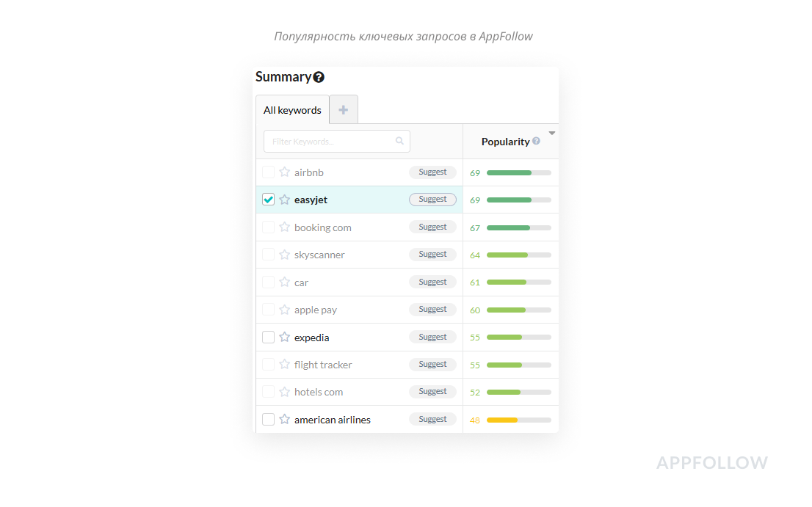The image size is (812, 507).
Task: Favorite the skyscanner keyword with star
Action: [284, 255]
